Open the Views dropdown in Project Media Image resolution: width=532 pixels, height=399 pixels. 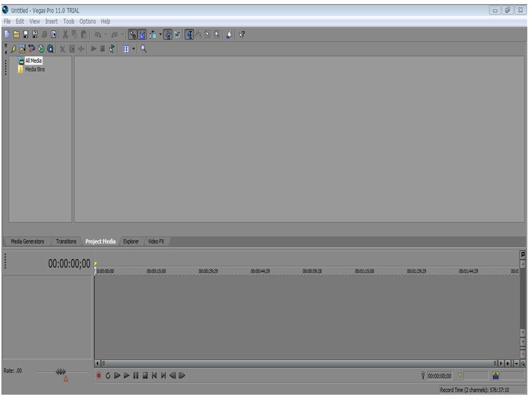(x=134, y=49)
